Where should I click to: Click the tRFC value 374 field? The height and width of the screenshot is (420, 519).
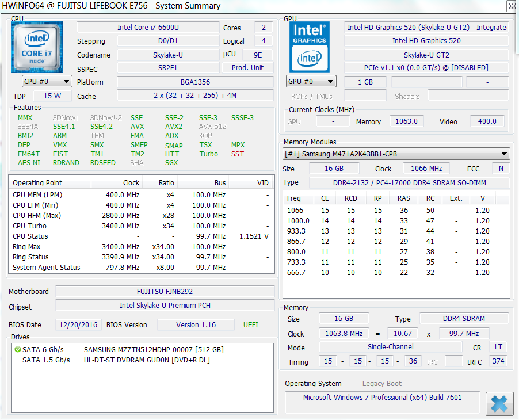[x=498, y=361]
